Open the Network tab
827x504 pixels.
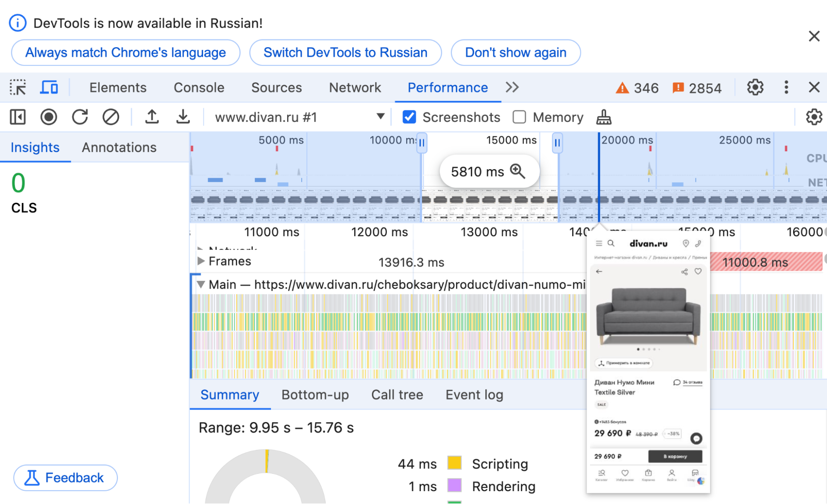point(355,88)
